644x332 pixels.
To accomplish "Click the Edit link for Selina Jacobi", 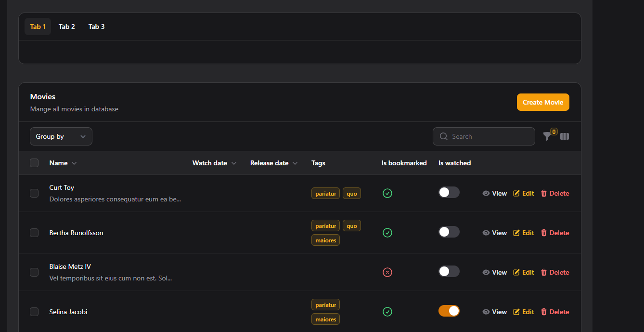I will click(524, 312).
